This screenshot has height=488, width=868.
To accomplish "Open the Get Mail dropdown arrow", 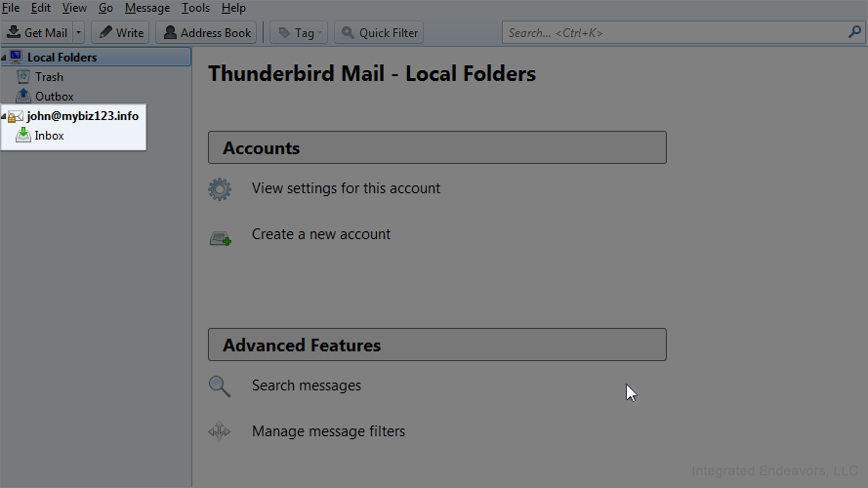I will point(79,32).
